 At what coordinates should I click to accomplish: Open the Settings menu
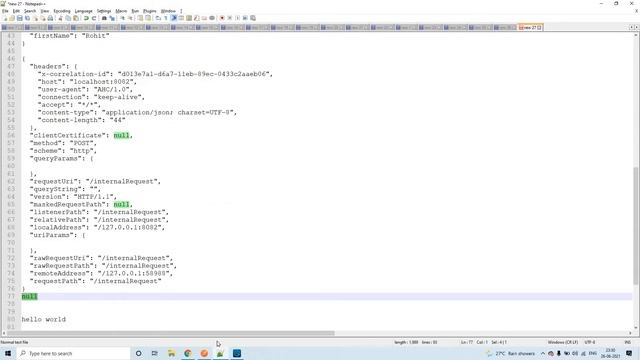pos(104,11)
